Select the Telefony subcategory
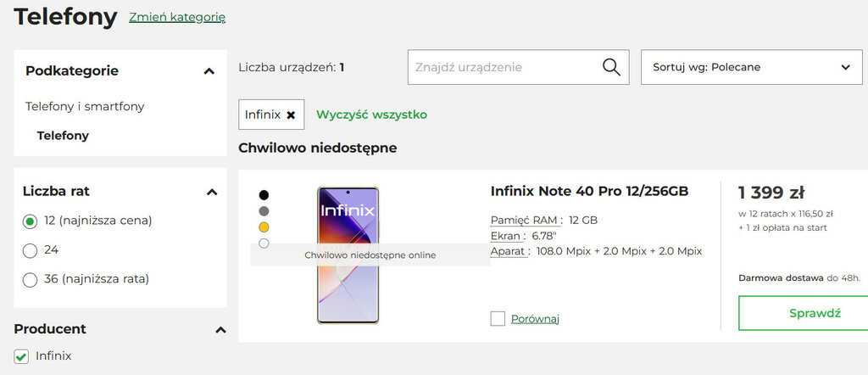The image size is (868, 375). [63, 136]
